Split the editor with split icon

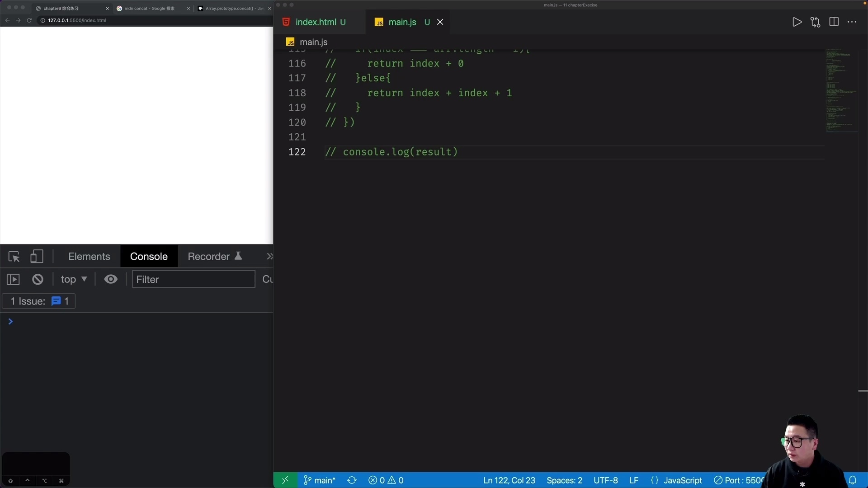click(834, 22)
